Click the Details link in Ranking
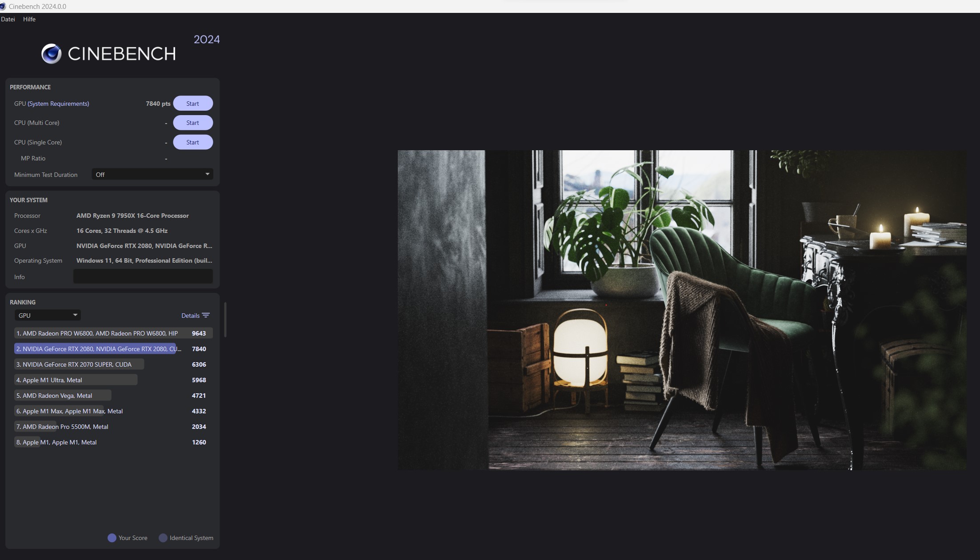Viewport: 980px width, 560px height. (x=190, y=316)
